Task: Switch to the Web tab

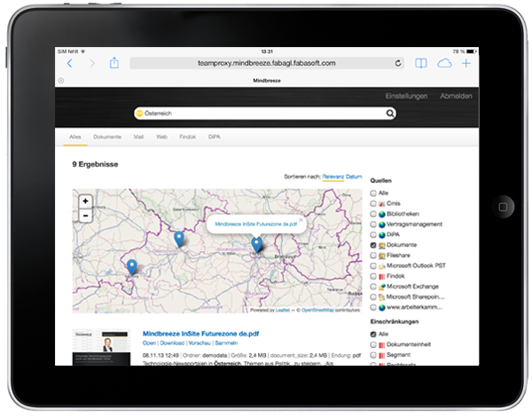Action: [x=161, y=137]
